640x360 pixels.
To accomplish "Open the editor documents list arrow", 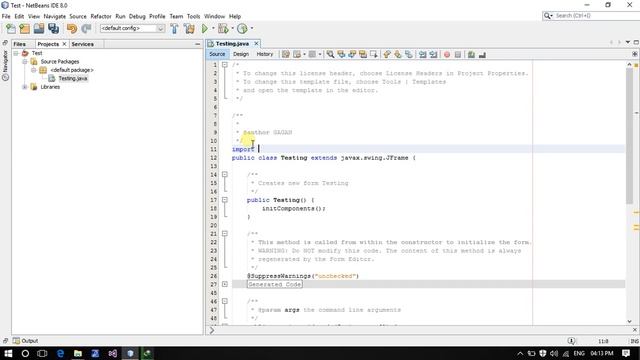I will coord(628,42).
